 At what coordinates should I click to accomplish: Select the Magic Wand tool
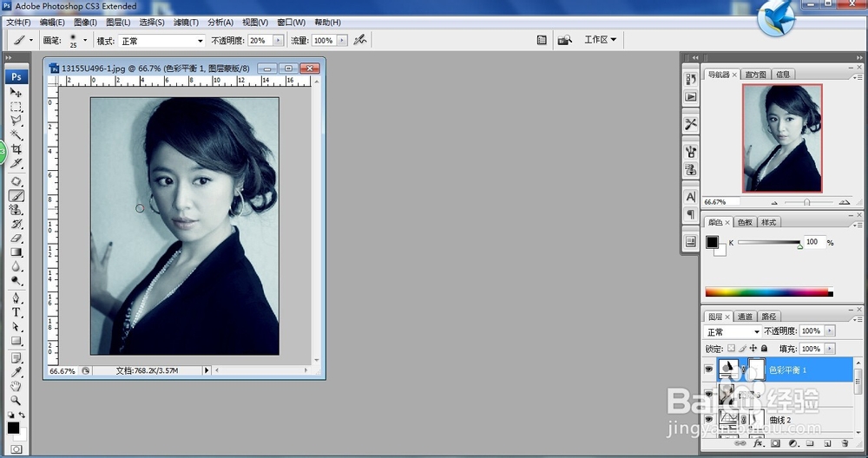[16, 135]
